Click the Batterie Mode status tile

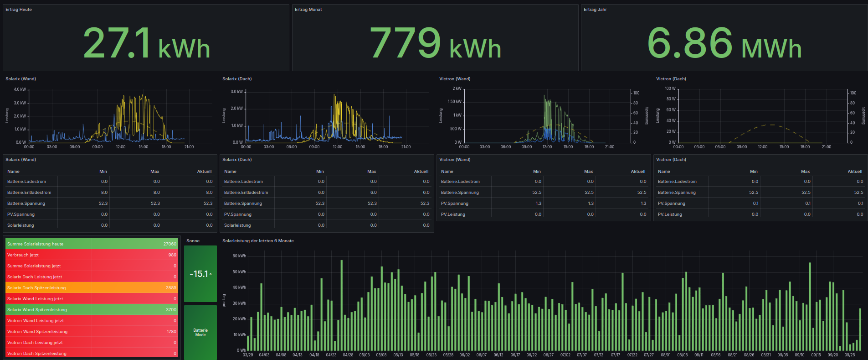point(200,333)
